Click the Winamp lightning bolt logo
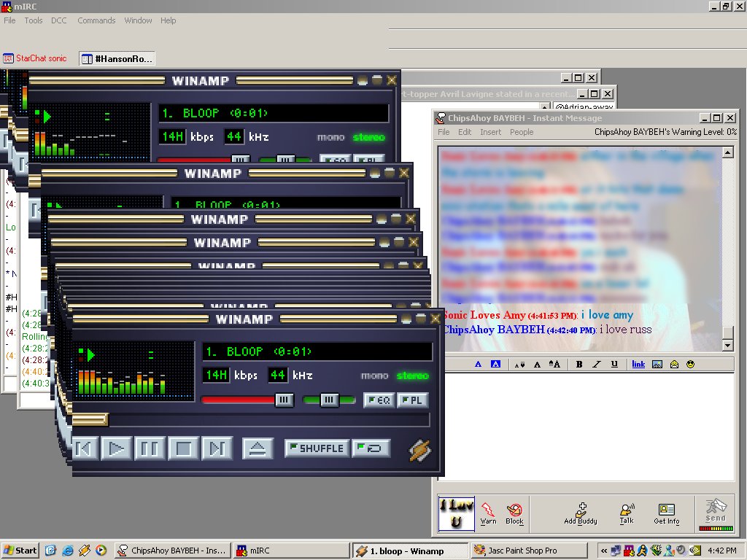 pos(419,449)
